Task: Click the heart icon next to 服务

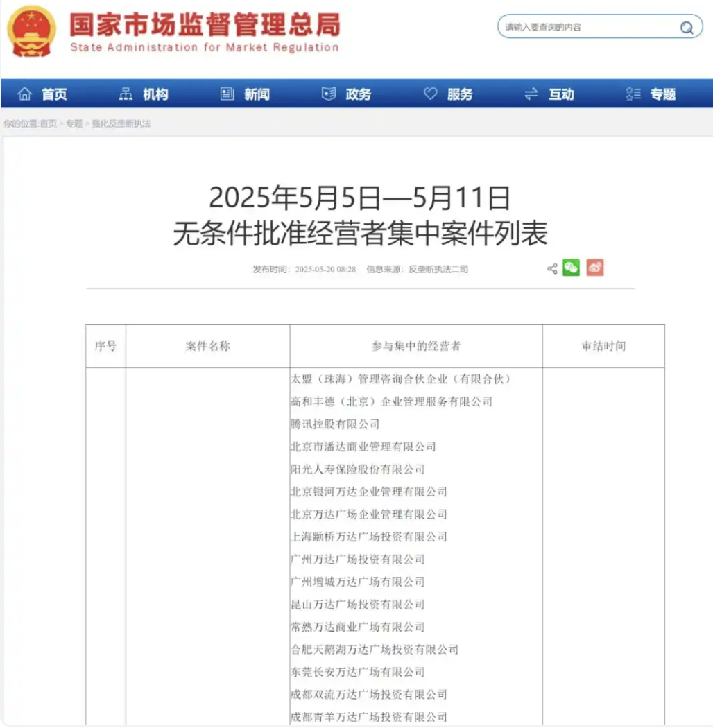Action: coord(431,94)
